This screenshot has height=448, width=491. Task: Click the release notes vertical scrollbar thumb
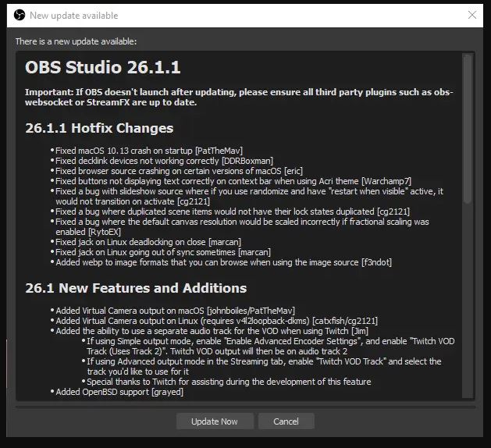coord(468,129)
